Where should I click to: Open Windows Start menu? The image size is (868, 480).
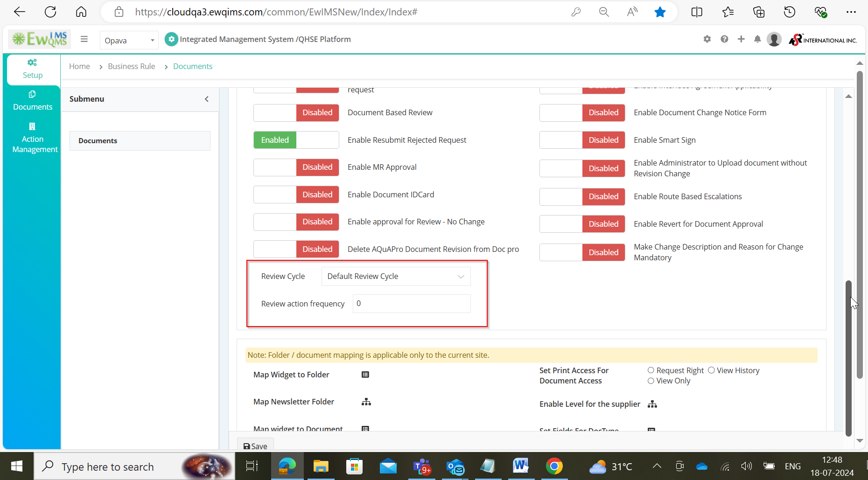coord(17,466)
